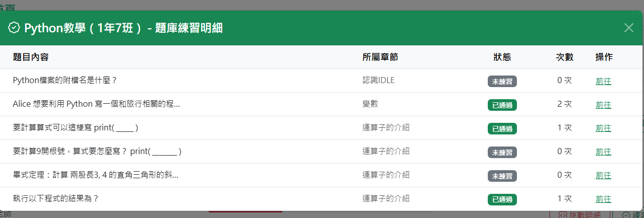Click the 認識IDLE chapter label
The image size is (644, 218).
(378, 81)
